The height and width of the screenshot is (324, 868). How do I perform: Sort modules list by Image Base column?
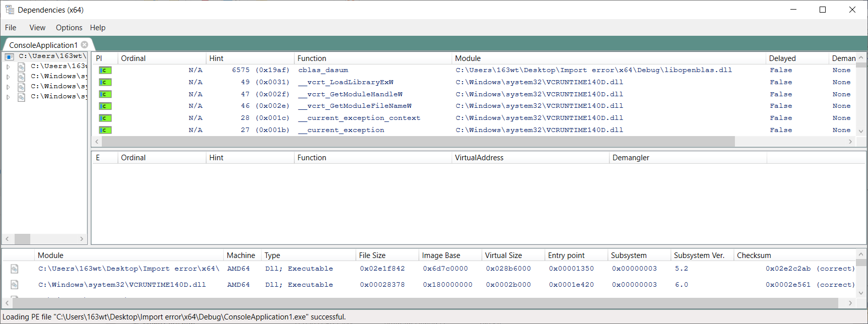click(x=450, y=255)
